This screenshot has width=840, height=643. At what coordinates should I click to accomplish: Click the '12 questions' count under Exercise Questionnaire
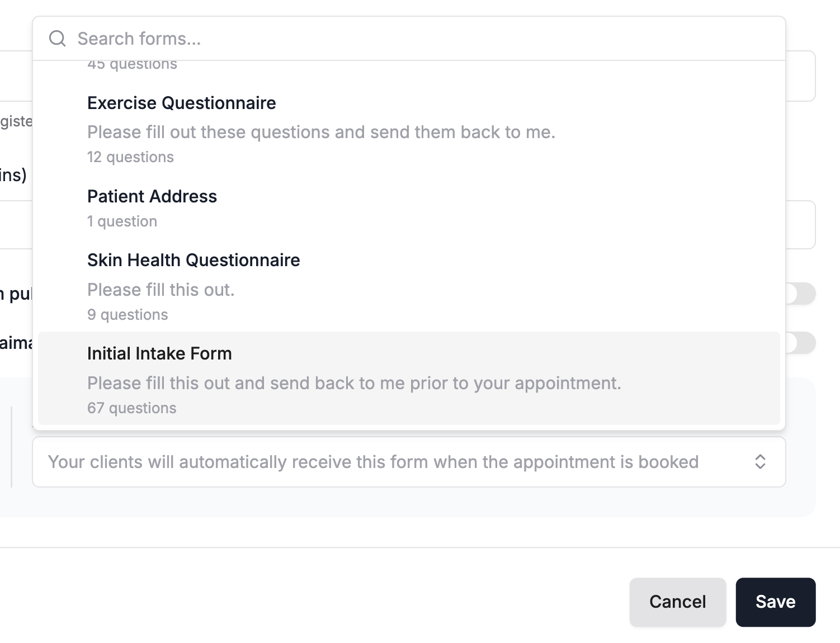pos(130,157)
